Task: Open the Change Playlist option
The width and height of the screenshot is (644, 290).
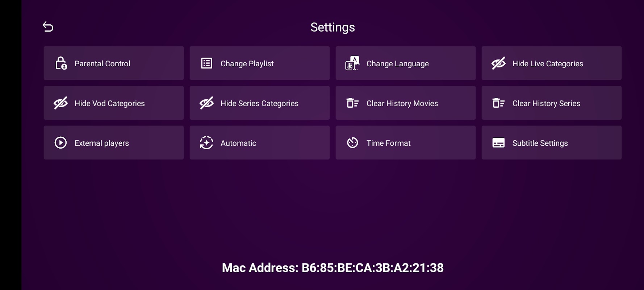Action: [260, 63]
